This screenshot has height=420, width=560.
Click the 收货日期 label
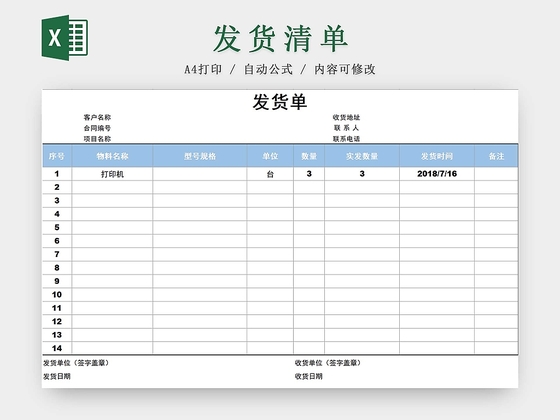[x=309, y=376]
